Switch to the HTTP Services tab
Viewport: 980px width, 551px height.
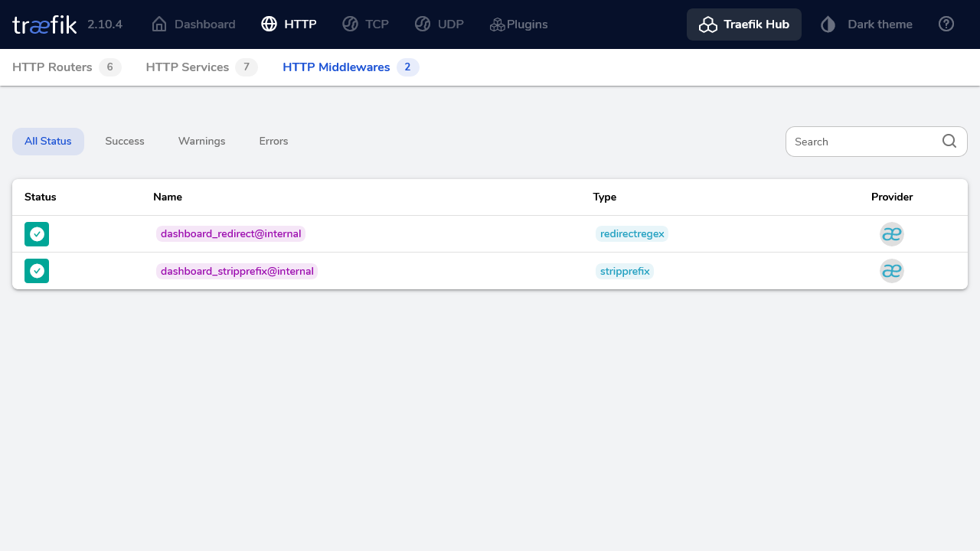coord(201,67)
